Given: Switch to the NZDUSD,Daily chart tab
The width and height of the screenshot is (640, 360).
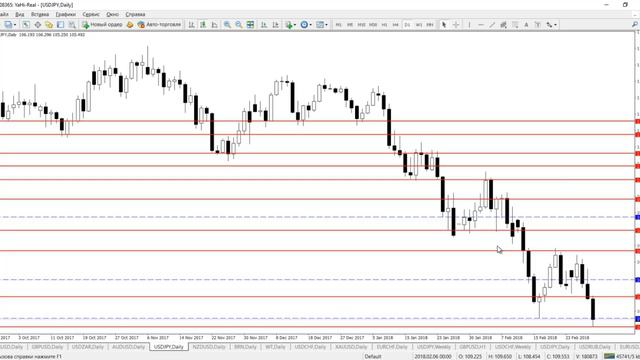Looking at the screenshot, I should point(209,347).
